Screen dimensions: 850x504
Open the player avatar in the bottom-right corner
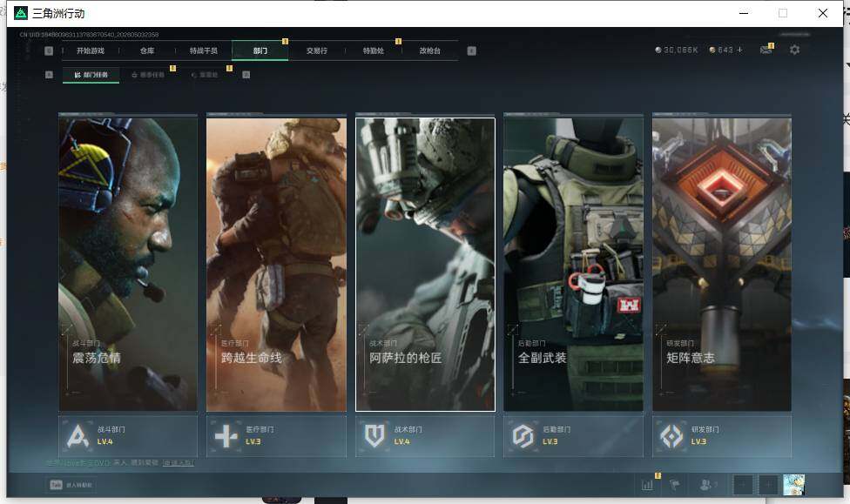[793, 485]
